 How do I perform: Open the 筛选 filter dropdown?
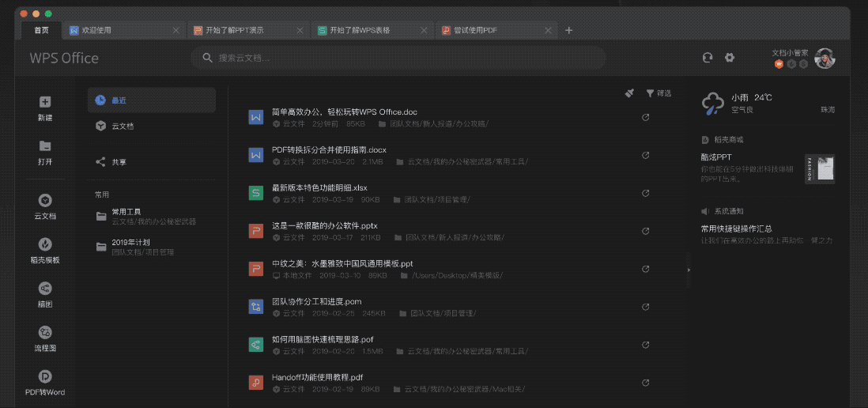click(x=659, y=93)
